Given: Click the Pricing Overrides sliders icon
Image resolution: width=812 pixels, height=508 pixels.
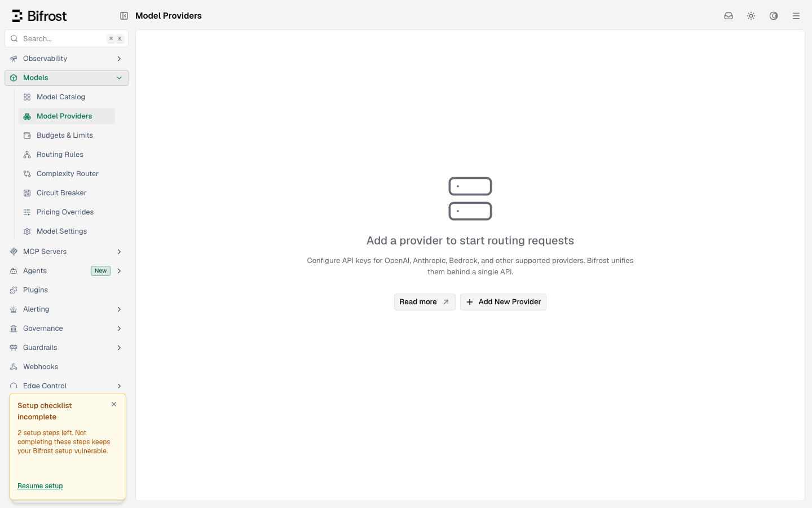Looking at the screenshot, I should pos(27,212).
